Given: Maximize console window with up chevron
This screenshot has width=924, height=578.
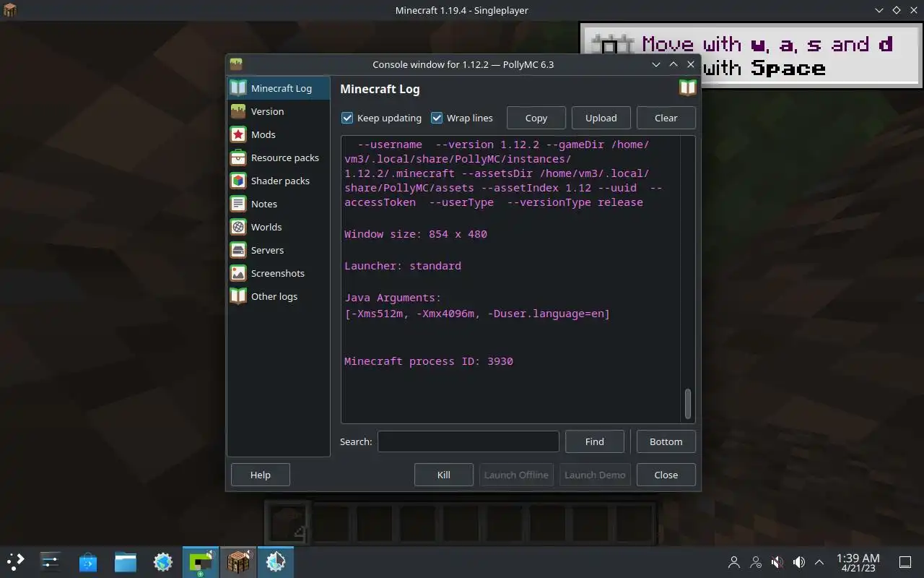Looking at the screenshot, I should 674,64.
